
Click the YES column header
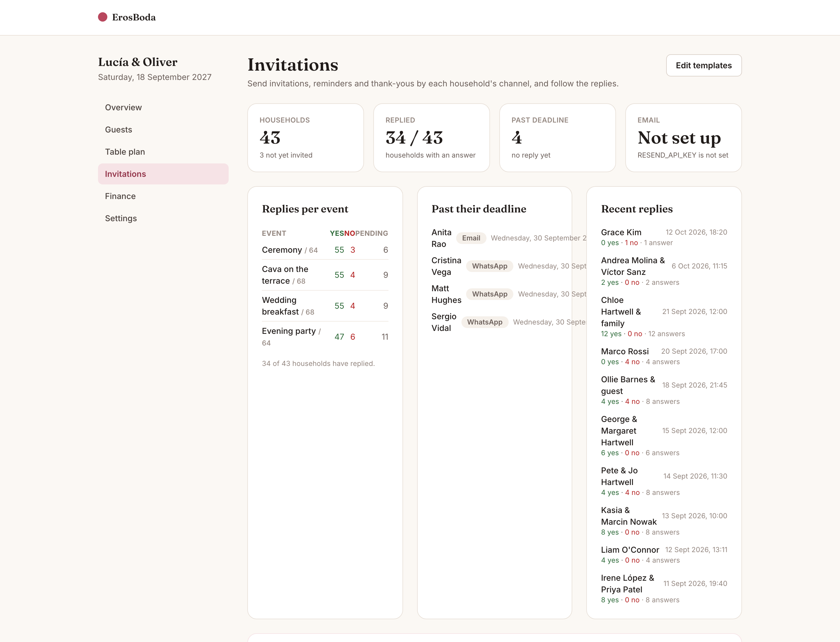[337, 233]
